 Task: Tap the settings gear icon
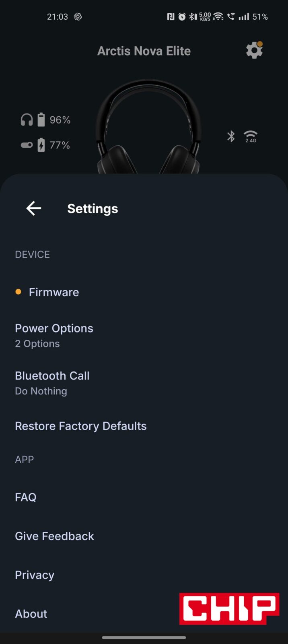(x=254, y=51)
